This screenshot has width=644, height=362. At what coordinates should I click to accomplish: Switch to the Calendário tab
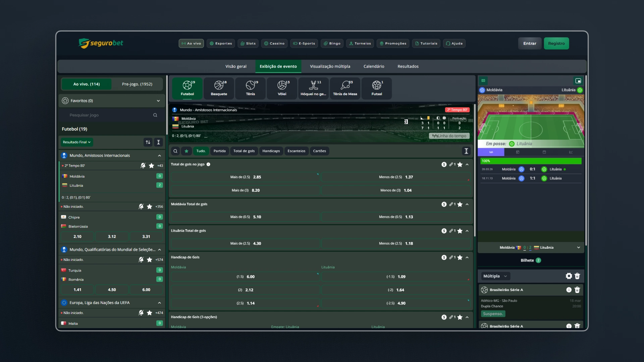[x=374, y=66]
